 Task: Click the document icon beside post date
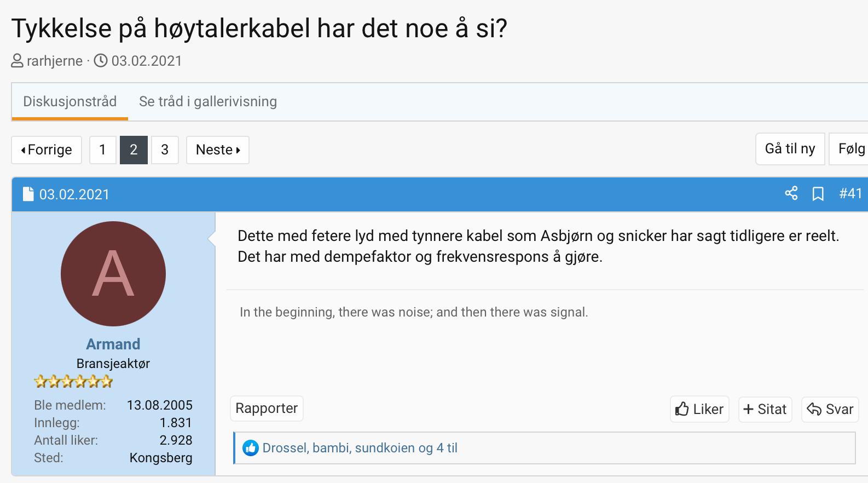coord(28,194)
